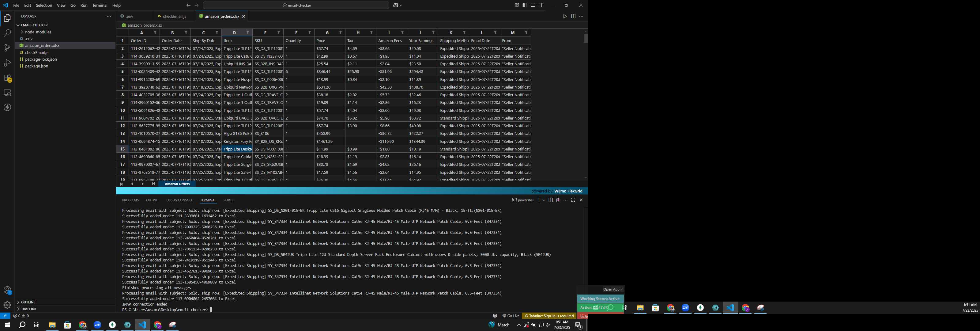The image size is (980, 331).
Task: Open the Thunder Client lightning icon
Action: (7, 107)
